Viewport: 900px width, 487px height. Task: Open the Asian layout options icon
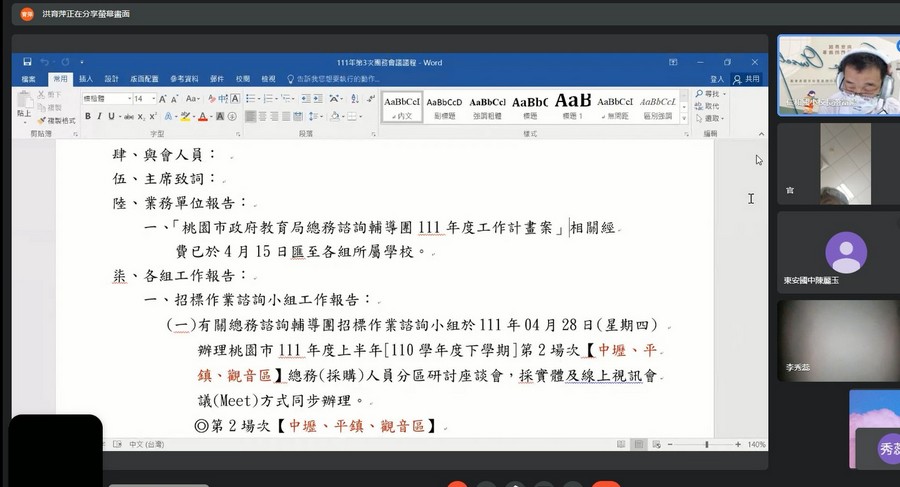point(336,99)
